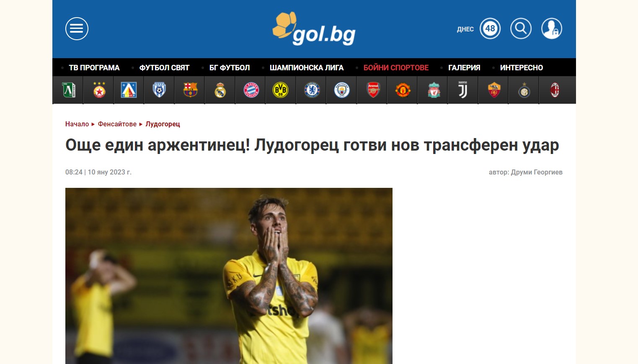Select the CSKA Sofia club logo
The image size is (638, 364).
(99, 90)
